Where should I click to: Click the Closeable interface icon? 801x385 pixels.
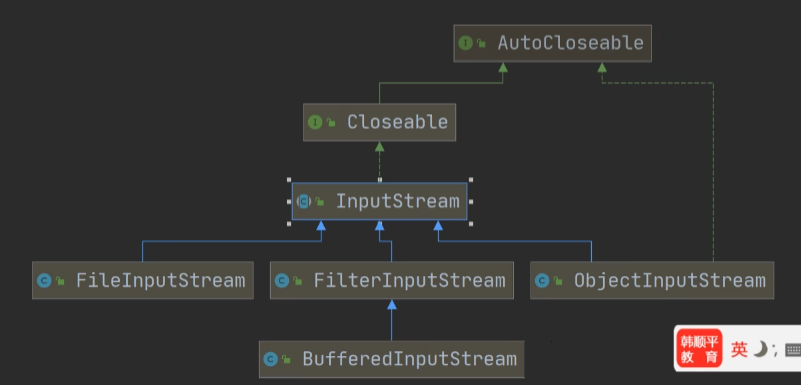(x=315, y=123)
